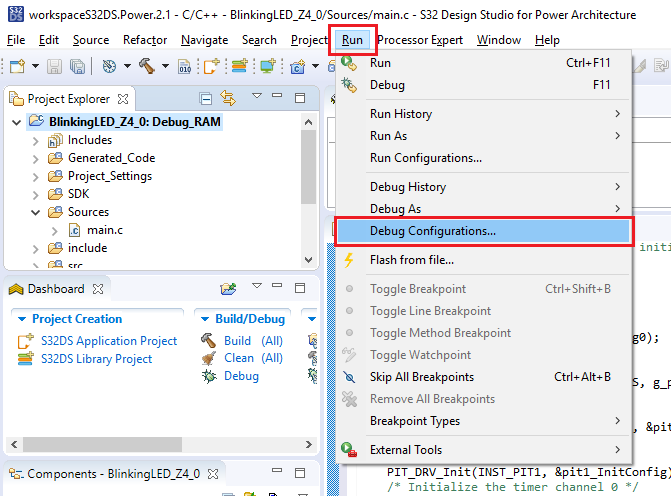Open the Source menu
The width and height of the screenshot is (671, 496).
pyautogui.click(x=91, y=40)
